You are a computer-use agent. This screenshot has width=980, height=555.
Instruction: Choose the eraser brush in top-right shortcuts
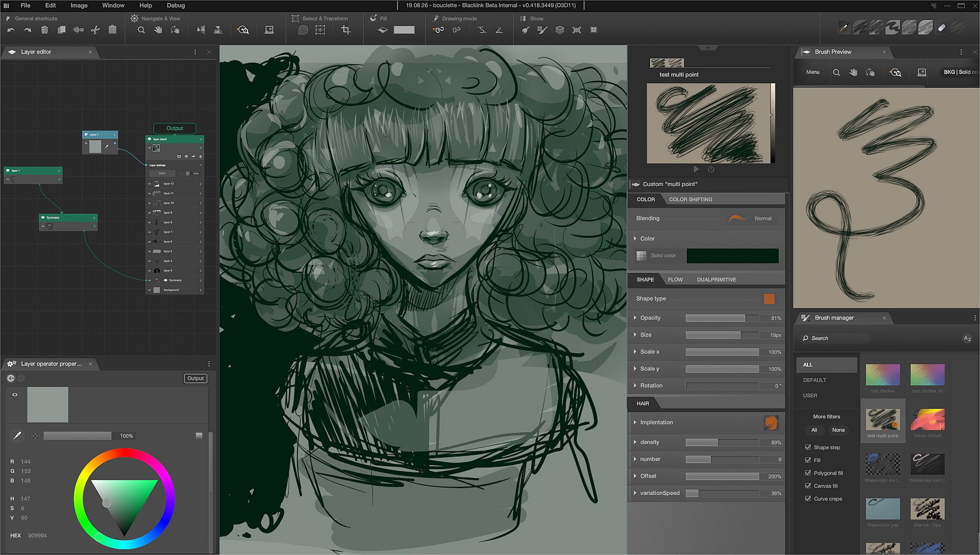941,28
